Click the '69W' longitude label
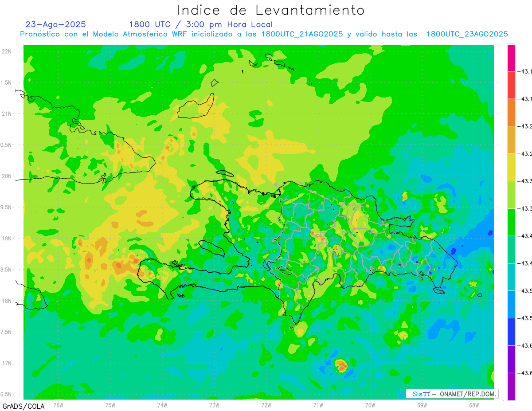 pyautogui.click(x=422, y=404)
